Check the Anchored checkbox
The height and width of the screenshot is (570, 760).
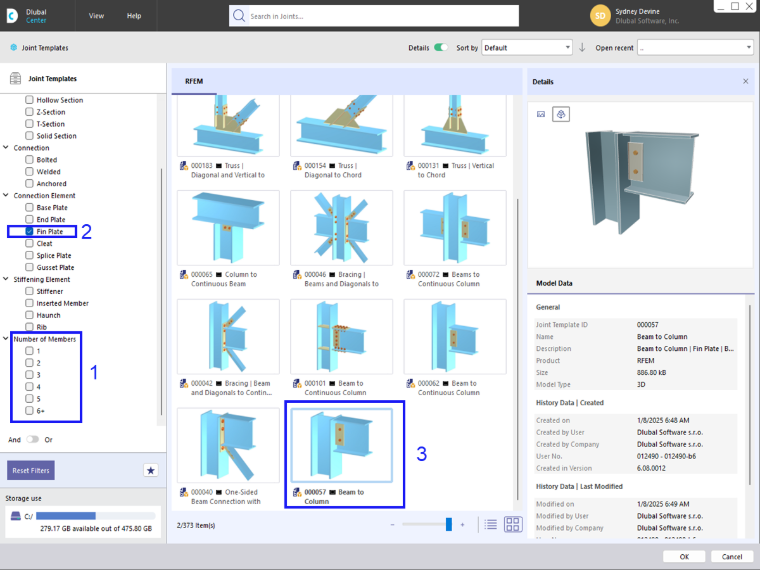click(30, 183)
